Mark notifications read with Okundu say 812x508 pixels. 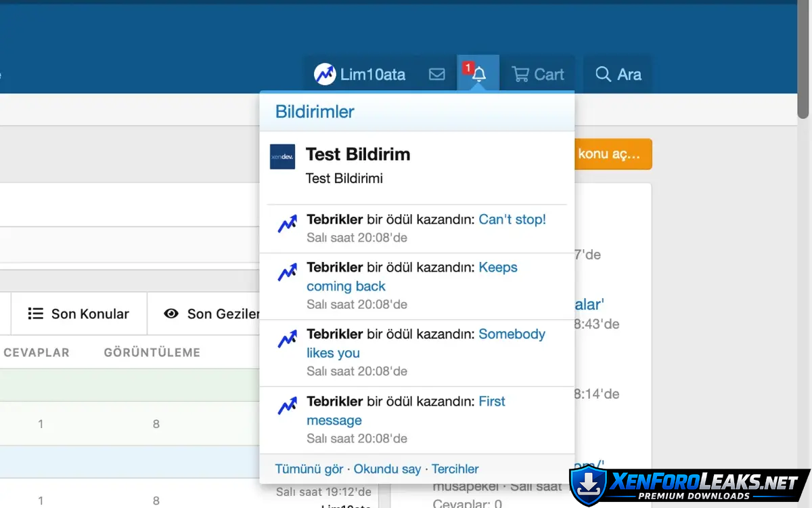pyautogui.click(x=387, y=469)
